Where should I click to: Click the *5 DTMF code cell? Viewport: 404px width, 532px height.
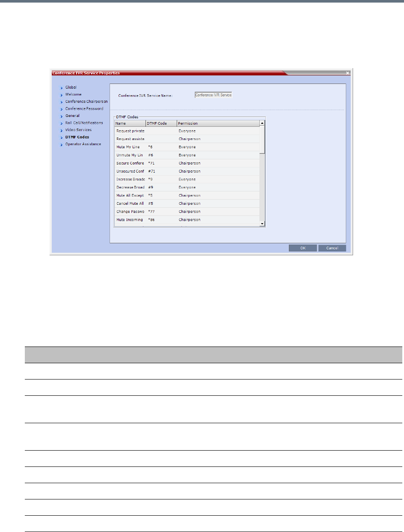161,195
